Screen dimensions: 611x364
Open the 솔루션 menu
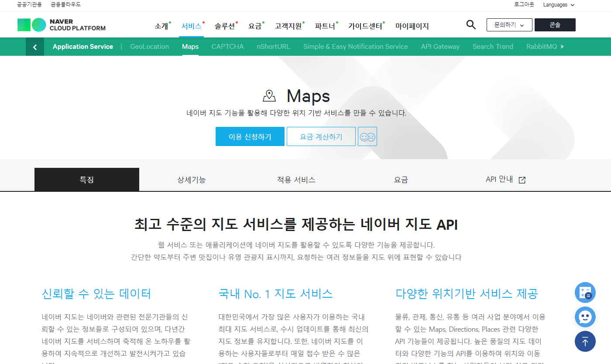click(225, 26)
